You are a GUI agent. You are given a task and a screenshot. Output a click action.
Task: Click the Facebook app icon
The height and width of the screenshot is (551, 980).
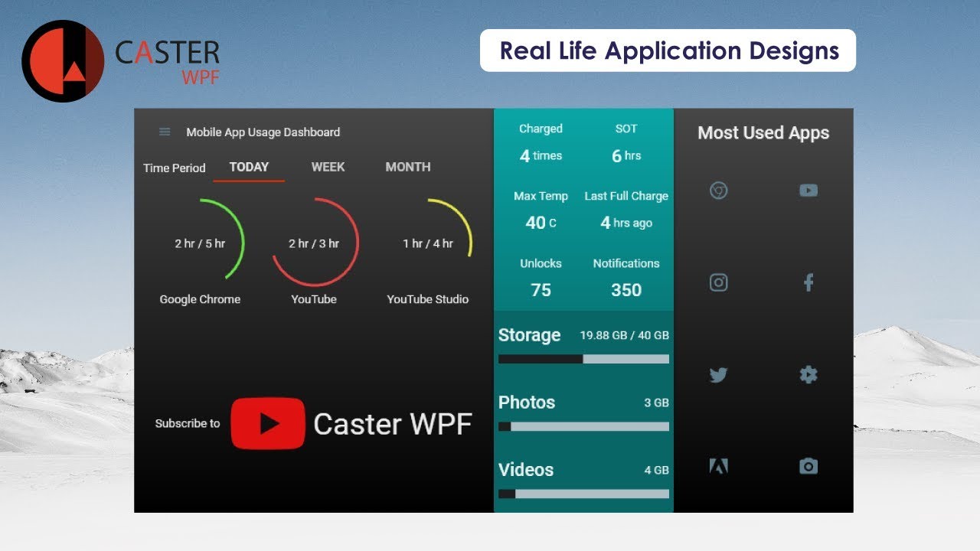(x=808, y=282)
